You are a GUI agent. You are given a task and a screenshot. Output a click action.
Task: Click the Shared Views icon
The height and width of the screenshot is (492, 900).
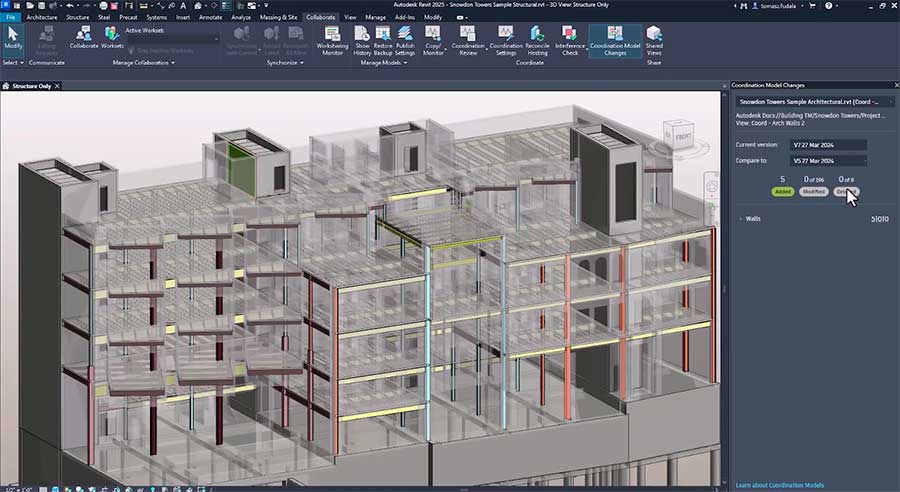click(x=654, y=38)
